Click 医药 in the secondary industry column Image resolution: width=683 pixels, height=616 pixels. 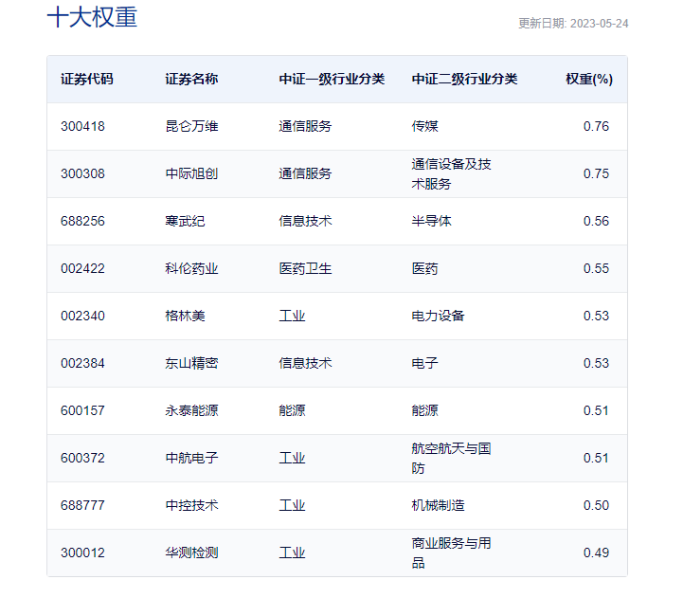coord(424,269)
